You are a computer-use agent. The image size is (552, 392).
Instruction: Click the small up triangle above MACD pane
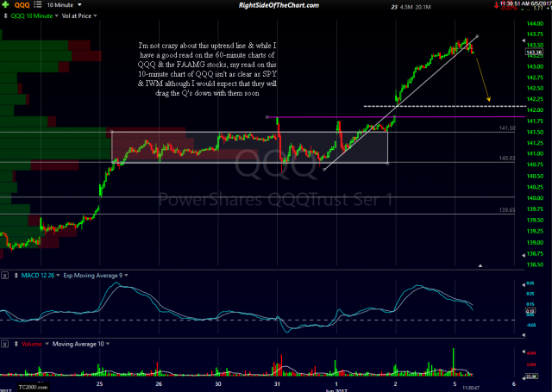(x=480, y=266)
